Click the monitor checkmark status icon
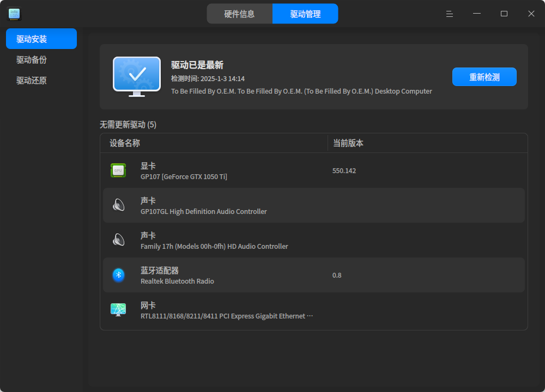545x392 pixels. click(x=137, y=77)
